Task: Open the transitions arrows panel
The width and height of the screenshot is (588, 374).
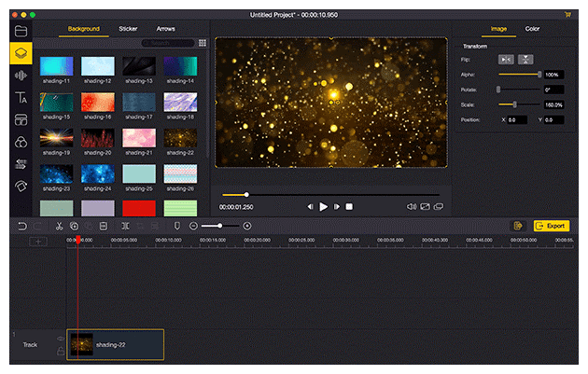Action: pos(21,164)
